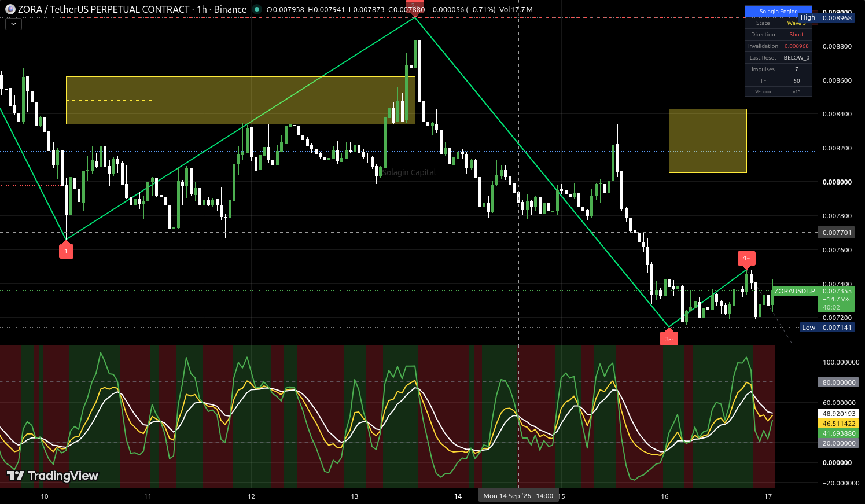Click the 0.007600 price scale value
Image resolution: width=865 pixels, height=504 pixels.
pos(837,250)
